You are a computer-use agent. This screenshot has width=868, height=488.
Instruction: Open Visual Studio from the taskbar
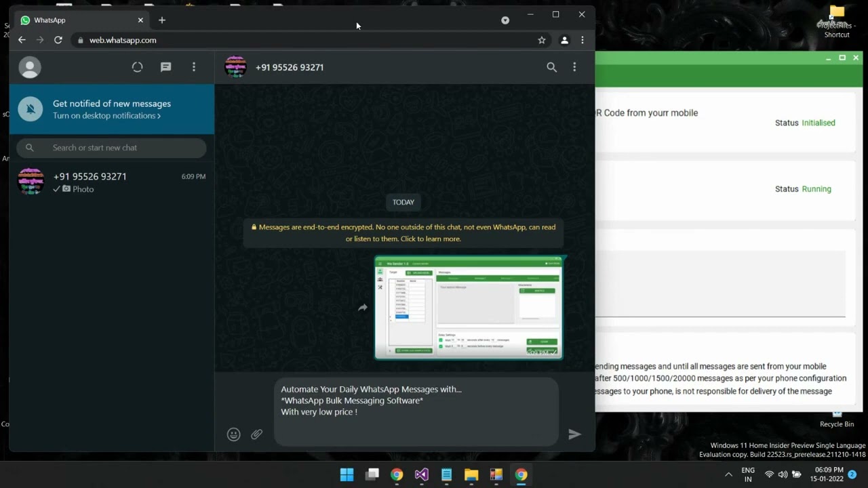tap(422, 474)
